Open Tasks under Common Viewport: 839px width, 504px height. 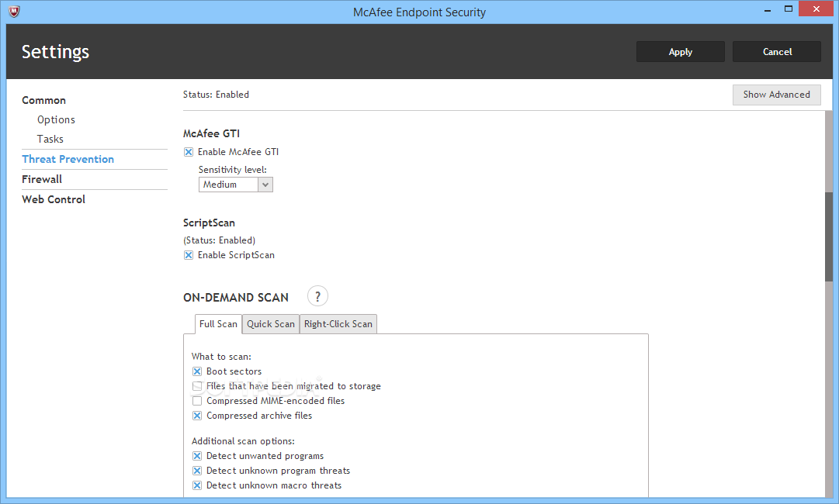click(x=50, y=139)
